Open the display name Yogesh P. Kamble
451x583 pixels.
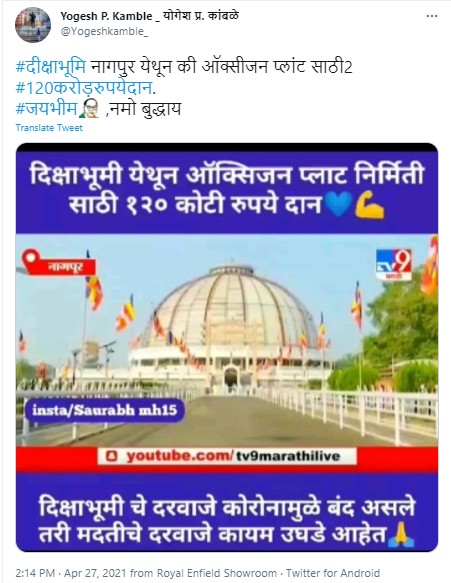[x=107, y=16]
